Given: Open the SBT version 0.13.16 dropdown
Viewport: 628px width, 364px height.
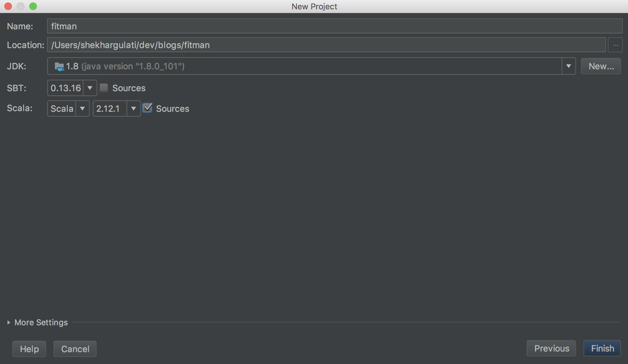Looking at the screenshot, I should (x=90, y=88).
